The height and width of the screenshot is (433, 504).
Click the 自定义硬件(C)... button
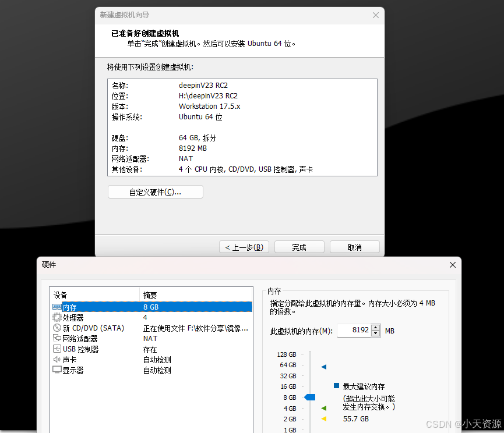[x=156, y=192]
